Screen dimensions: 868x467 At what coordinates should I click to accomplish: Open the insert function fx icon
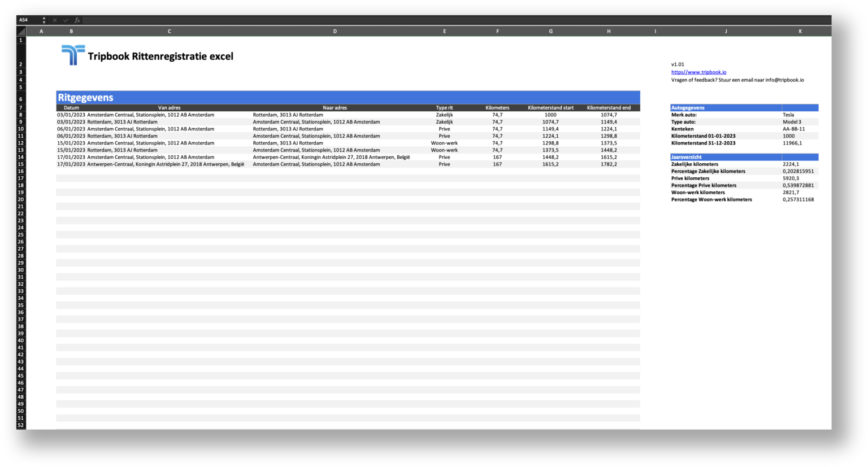click(77, 20)
